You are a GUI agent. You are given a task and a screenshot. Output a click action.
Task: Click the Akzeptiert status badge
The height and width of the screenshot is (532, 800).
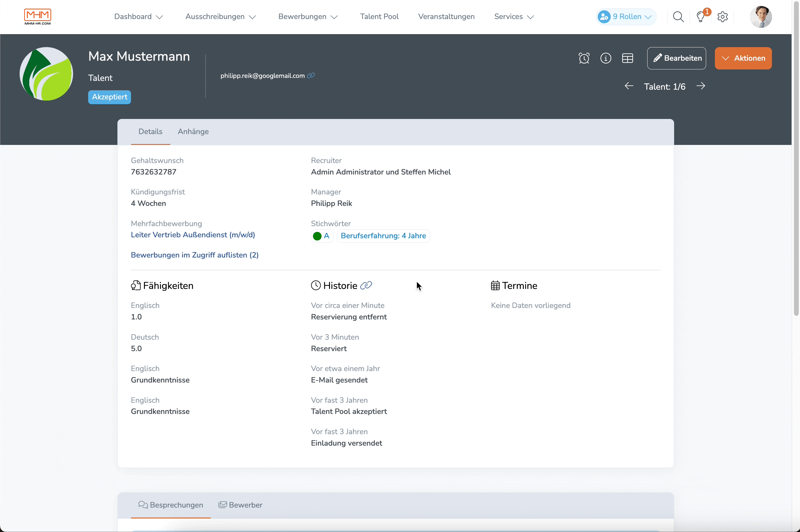point(109,97)
